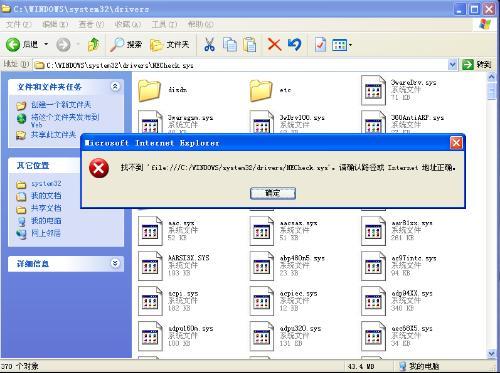Click the 43.4 MB status bar entry
500x373 pixels.
(x=361, y=366)
